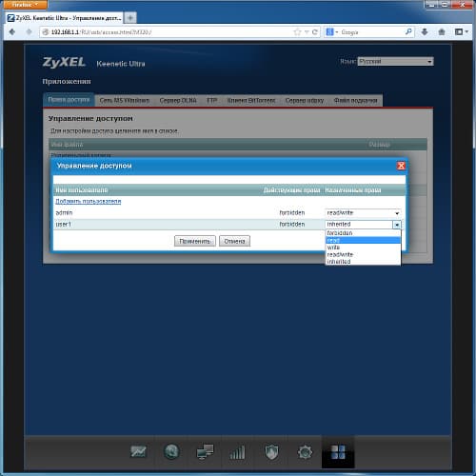Image resolution: width=476 pixels, height=476 pixels.
Task: Open the Google search engine selector
Action: tap(332, 31)
